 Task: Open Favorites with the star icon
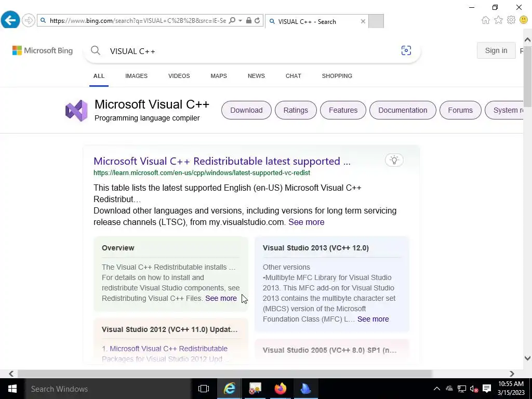point(498,20)
